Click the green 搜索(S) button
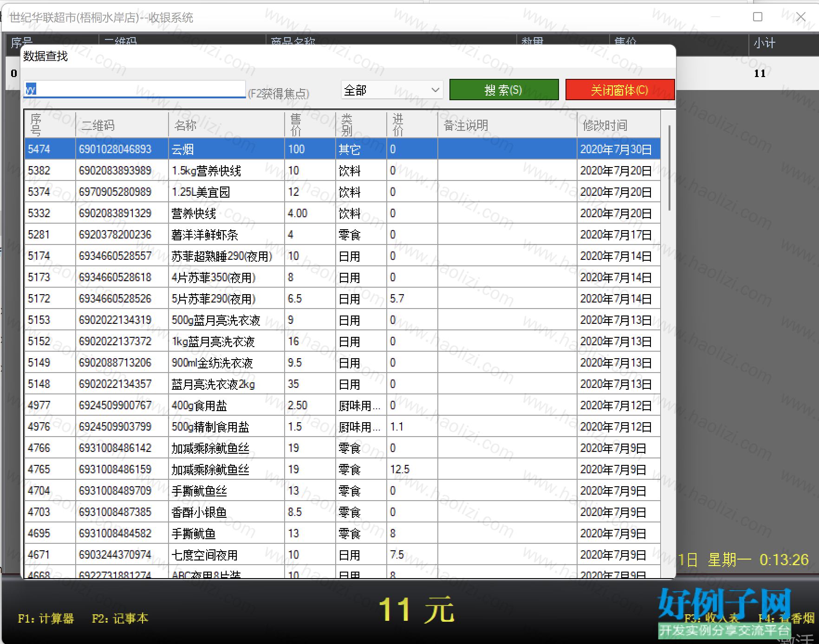Viewport: 819px width, 644px height. [x=504, y=90]
